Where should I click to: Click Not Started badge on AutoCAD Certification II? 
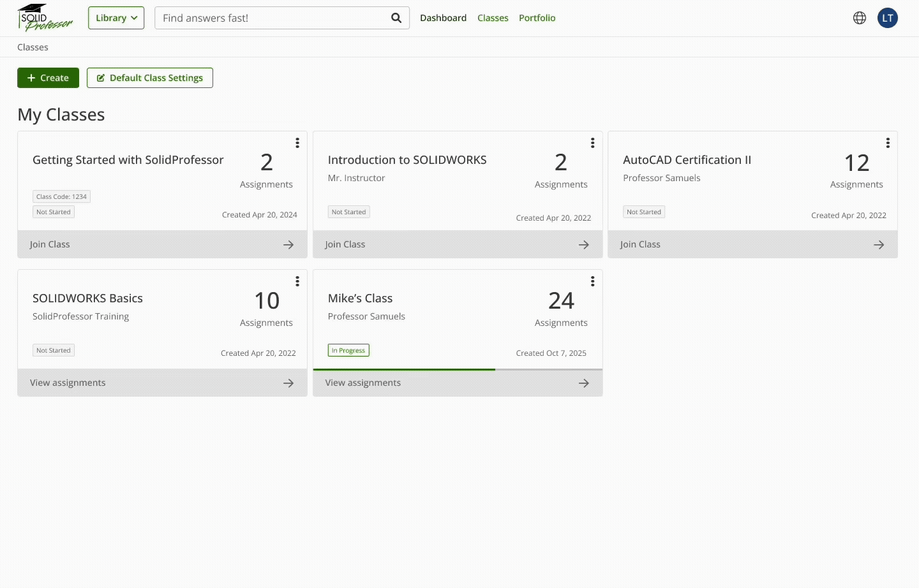(x=644, y=212)
